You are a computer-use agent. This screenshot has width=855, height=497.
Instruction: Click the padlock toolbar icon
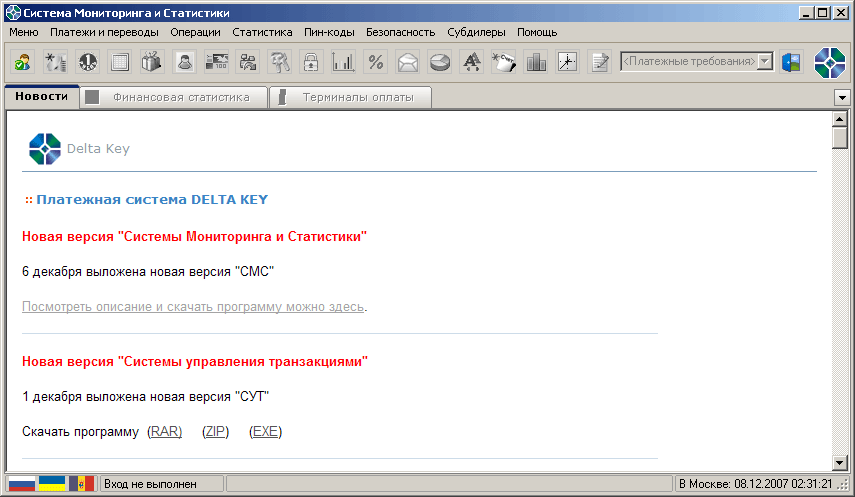point(312,62)
